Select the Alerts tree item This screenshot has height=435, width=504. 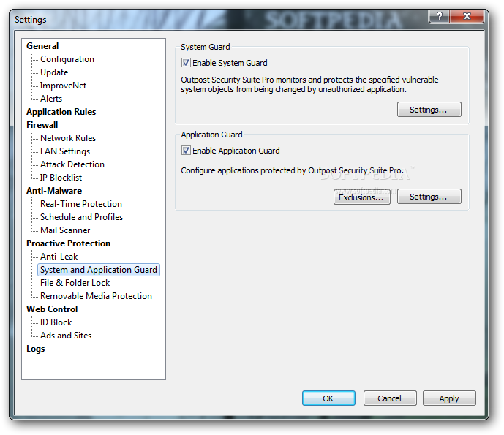[x=51, y=99]
